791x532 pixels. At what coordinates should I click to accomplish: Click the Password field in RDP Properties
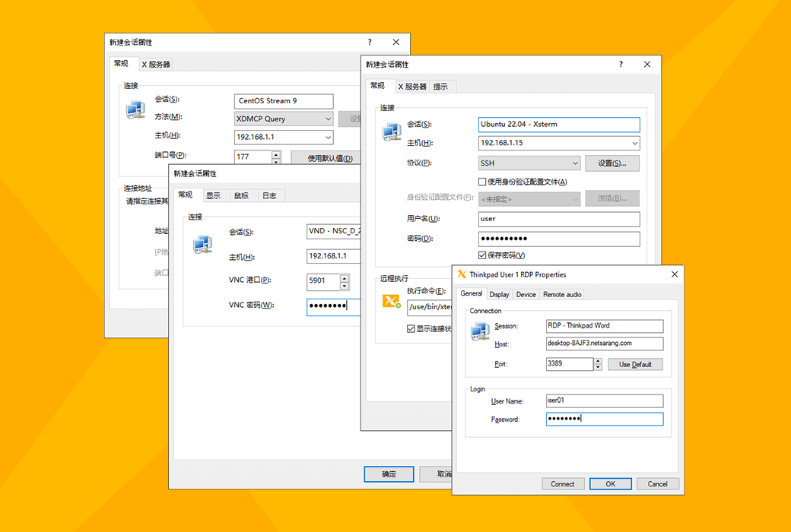tap(605, 419)
